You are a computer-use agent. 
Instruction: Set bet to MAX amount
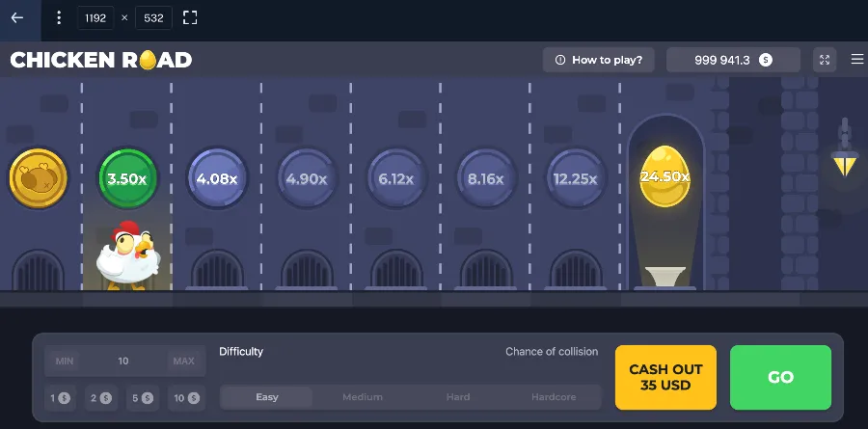click(x=183, y=362)
